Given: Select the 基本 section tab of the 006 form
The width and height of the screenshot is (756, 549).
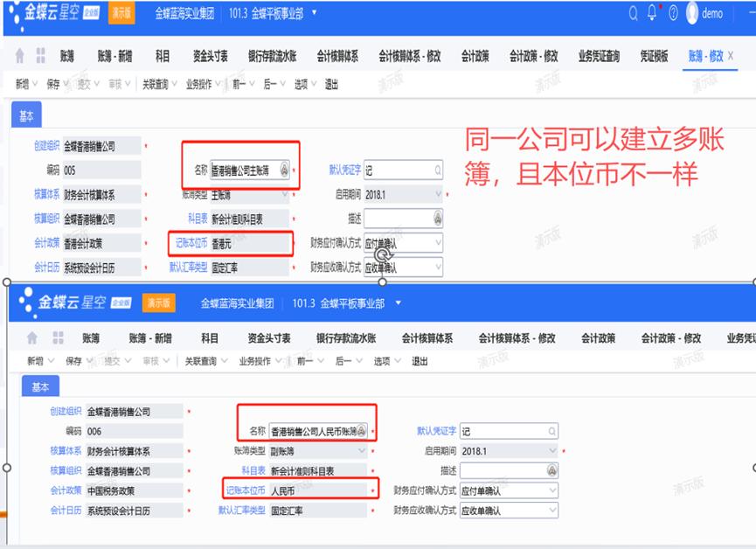Looking at the screenshot, I should [40, 386].
